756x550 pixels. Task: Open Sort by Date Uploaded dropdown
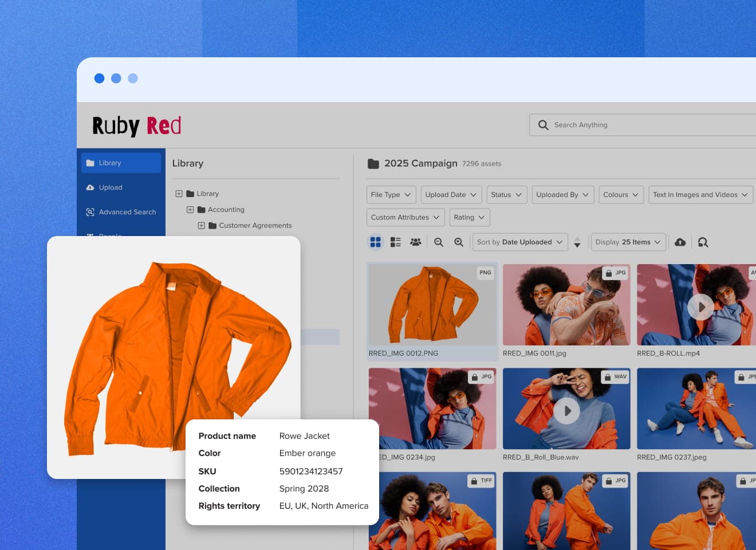521,242
